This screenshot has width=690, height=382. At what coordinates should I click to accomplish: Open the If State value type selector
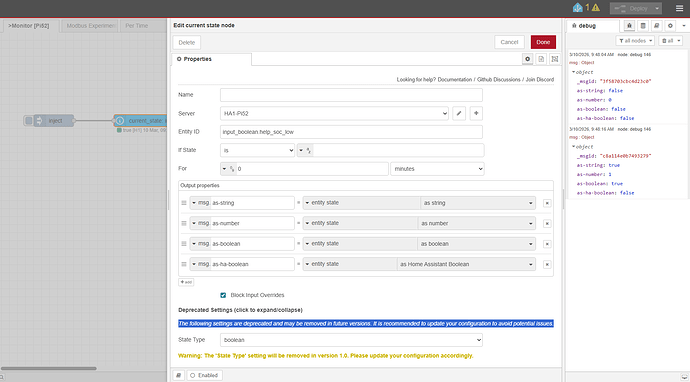coord(305,151)
